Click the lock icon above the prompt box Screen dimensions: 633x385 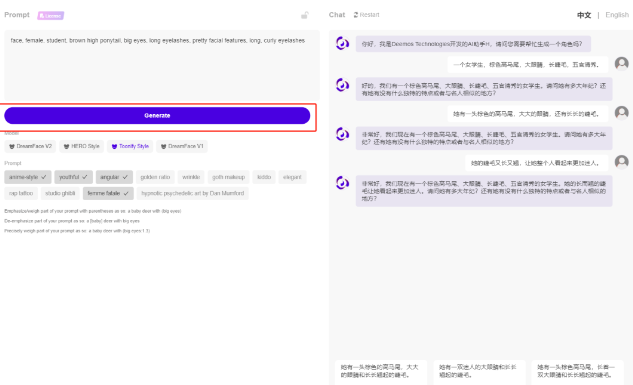click(x=305, y=15)
